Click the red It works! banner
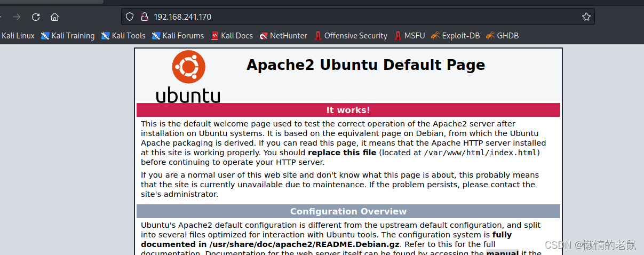The width and height of the screenshot is (644, 255). [x=348, y=110]
